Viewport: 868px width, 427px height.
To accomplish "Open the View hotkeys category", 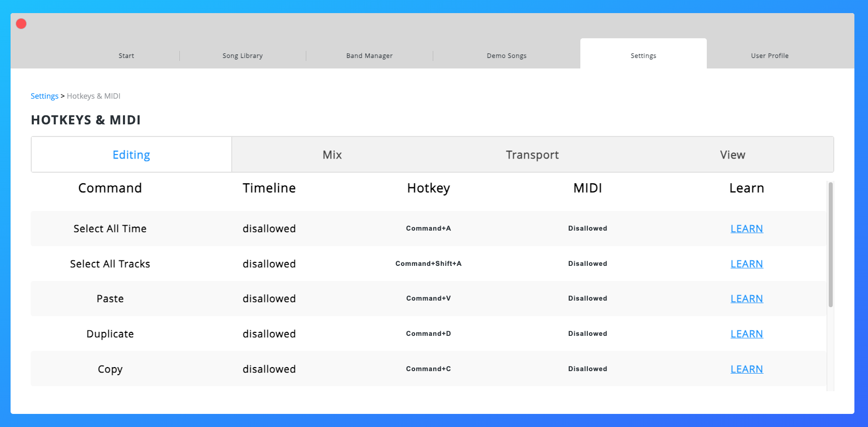I will coord(732,155).
